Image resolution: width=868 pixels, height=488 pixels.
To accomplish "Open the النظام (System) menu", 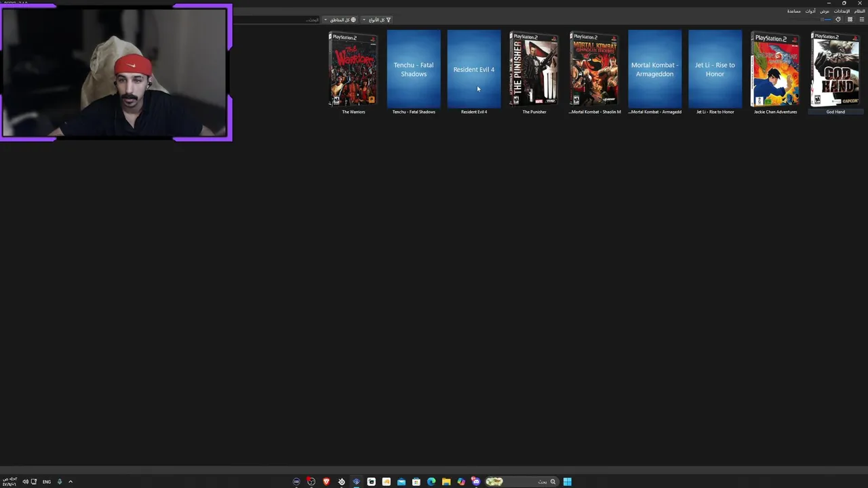I will click(x=860, y=12).
